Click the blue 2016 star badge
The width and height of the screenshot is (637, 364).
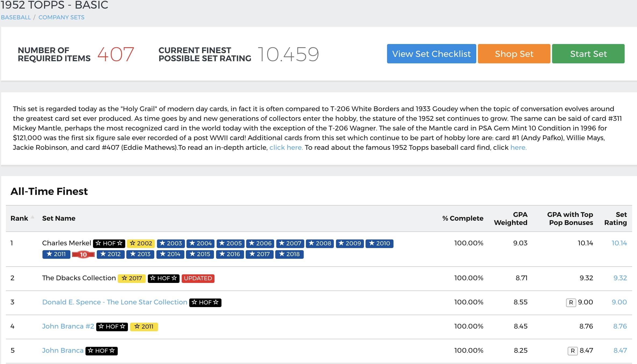230,254
